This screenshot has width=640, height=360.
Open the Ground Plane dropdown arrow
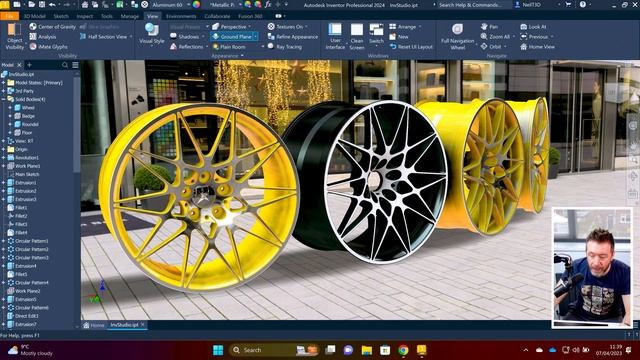[256, 37]
